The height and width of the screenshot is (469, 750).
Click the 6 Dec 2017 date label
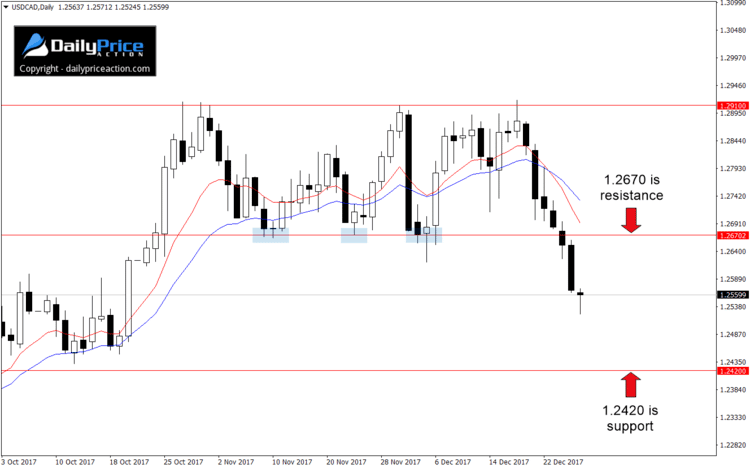(x=452, y=462)
